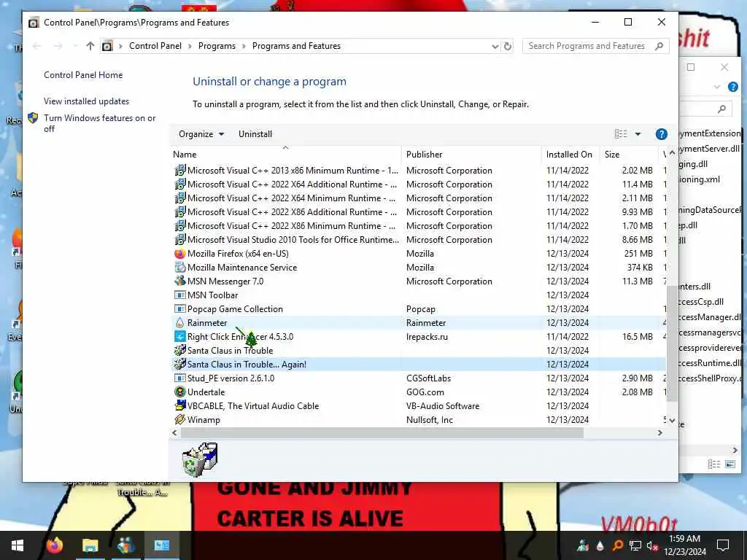Open Control Panel Home link
The width and height of the screenshot is (747, 560).
click(83, 75)
